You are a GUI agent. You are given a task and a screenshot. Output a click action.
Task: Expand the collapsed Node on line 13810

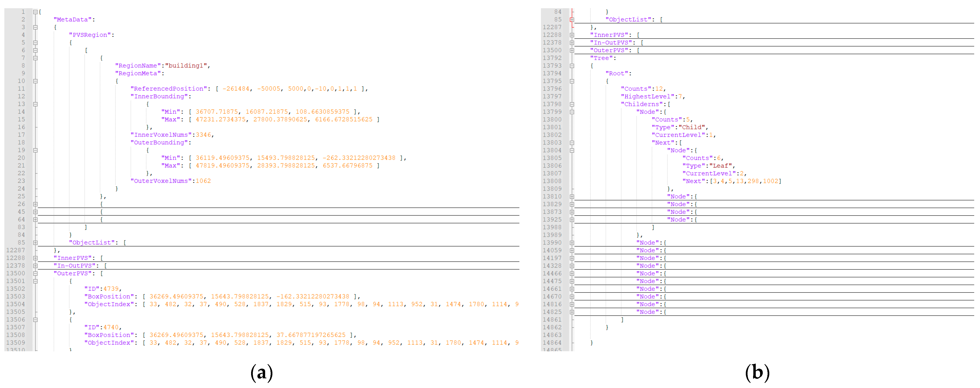pyautogui.click(x=572, y=197)
